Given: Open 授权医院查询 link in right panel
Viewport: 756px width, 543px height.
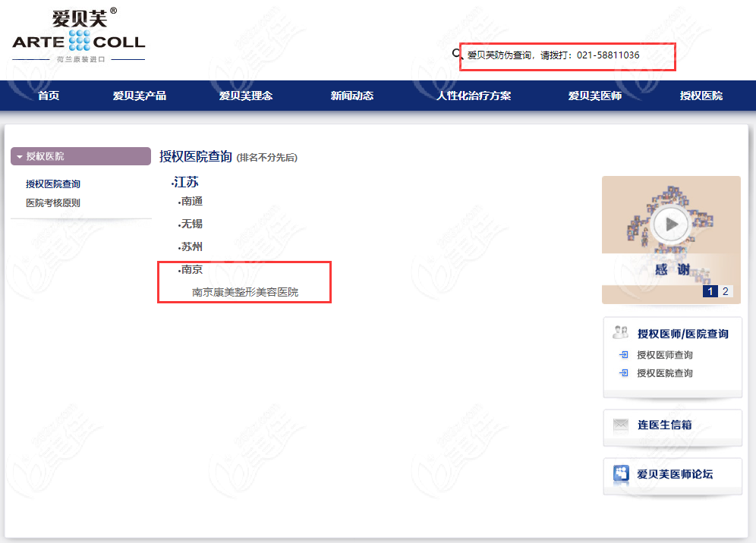Looking at the screenshot, I should tap(665, 373).
